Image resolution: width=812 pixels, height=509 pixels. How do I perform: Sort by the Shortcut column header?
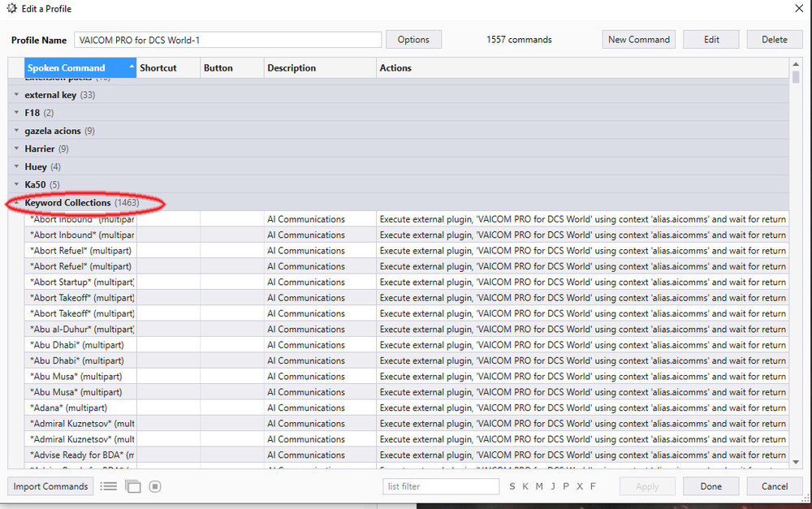168,68
